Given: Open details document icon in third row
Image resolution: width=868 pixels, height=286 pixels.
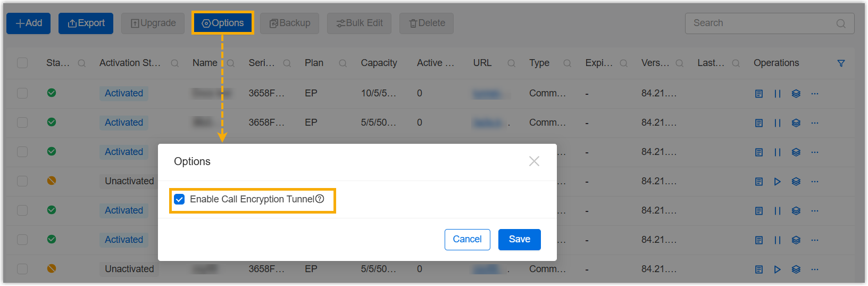Looking at the screenshot, I should click(759, 152).
